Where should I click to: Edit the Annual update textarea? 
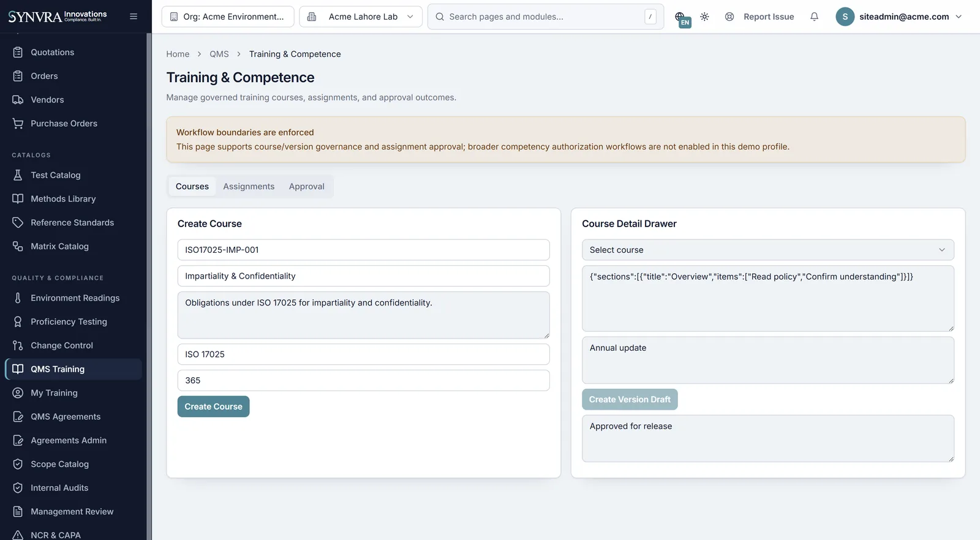pyautogui.click(x=768, y=361)
